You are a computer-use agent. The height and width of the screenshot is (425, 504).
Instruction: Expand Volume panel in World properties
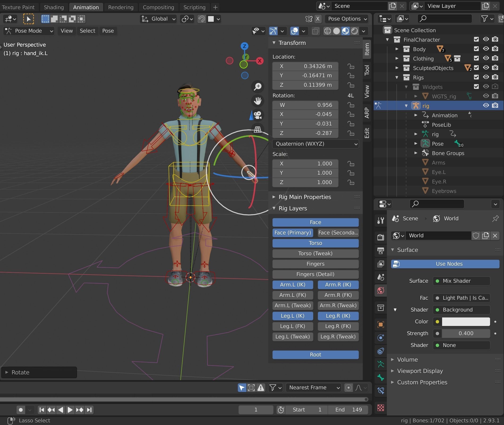click(393, 360)
